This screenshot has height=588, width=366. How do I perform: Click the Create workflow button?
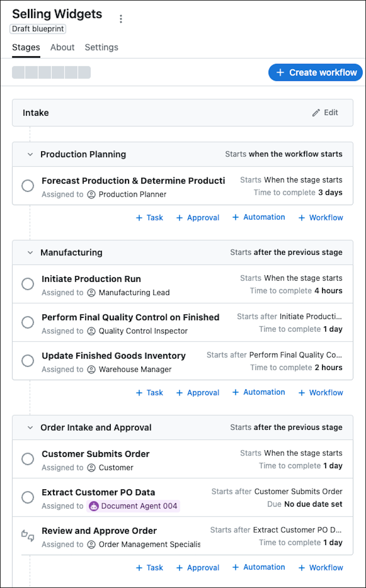(x=315, y=72)
